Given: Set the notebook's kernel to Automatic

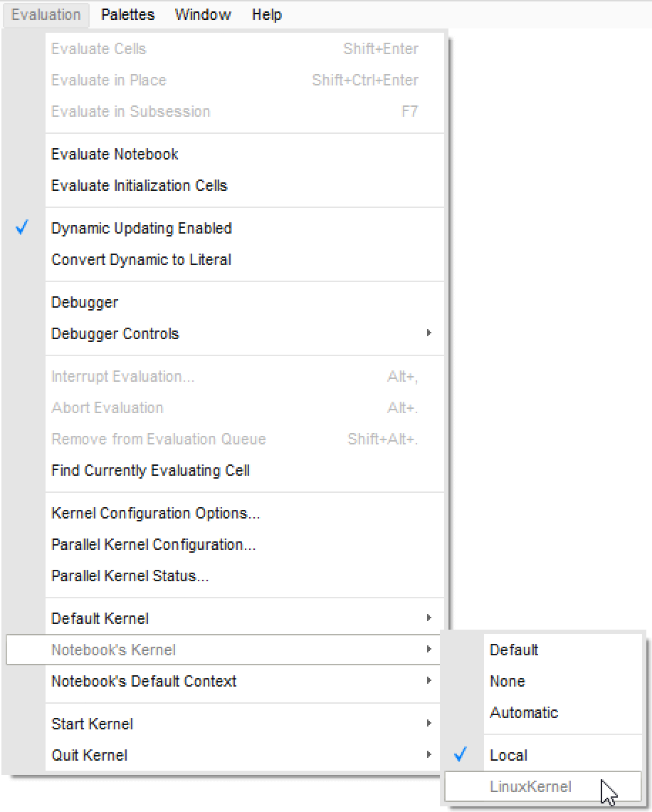Looking at the screenshot, I should pos(523,712).
